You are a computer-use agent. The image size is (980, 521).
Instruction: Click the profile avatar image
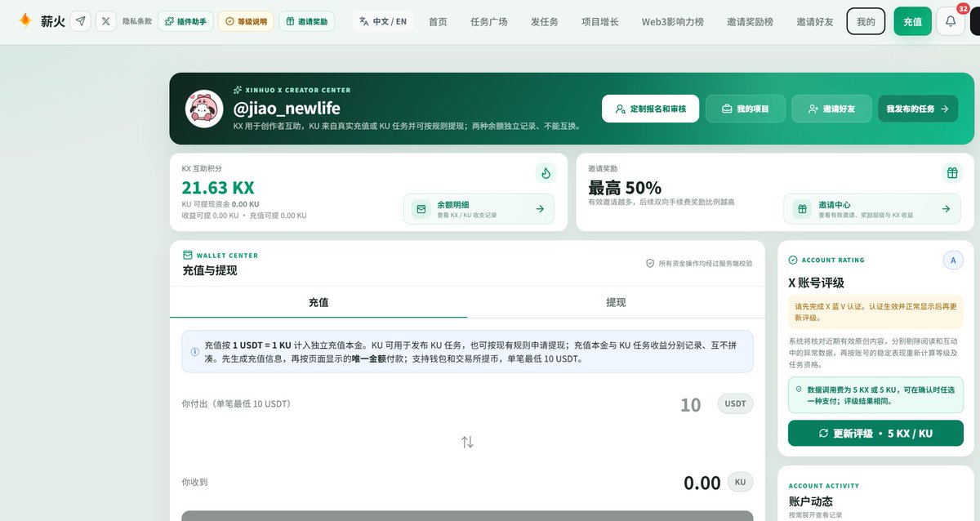(x=204, y=109)
